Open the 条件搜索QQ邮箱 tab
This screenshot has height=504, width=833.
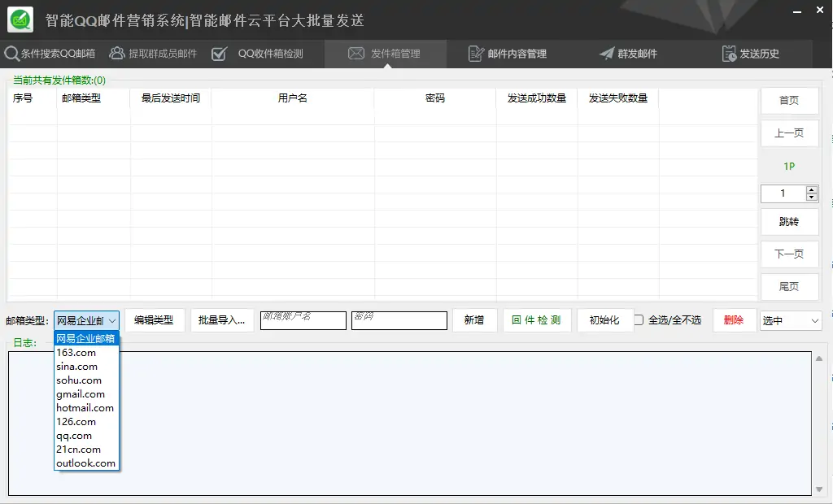click(x=50, y=53)
